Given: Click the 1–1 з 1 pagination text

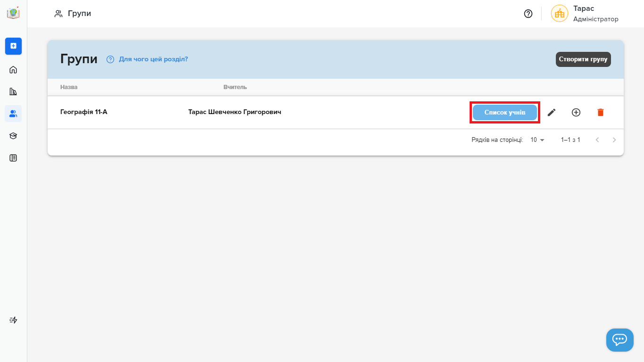Looking at the screenshot, I should (570, 140).
